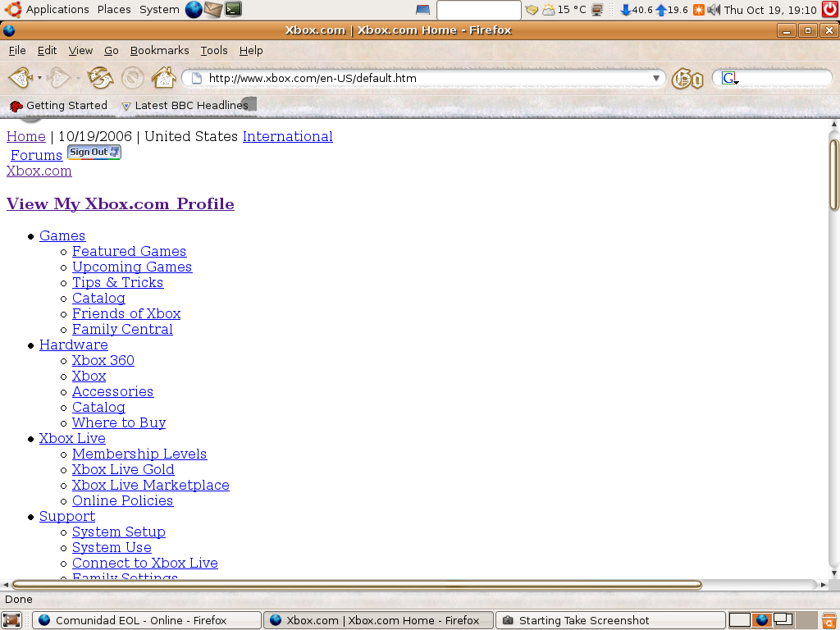Open the System menu in top panel

pos(159,9)
